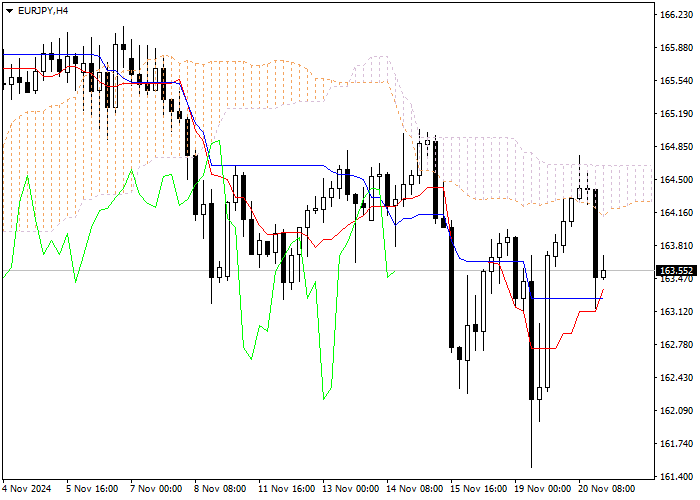
Task: Click the 8 Nov 08:00 time label
Action: click(x=220, y=489)
